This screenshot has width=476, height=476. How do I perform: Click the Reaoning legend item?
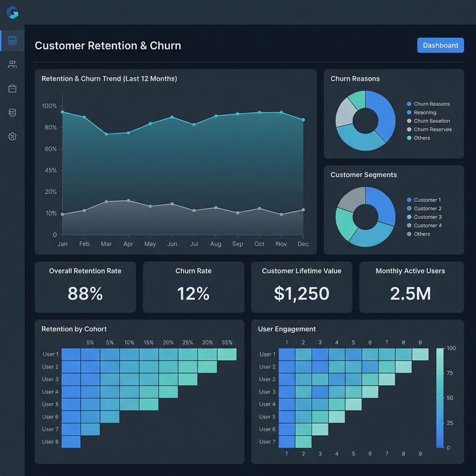coord(424,112)
